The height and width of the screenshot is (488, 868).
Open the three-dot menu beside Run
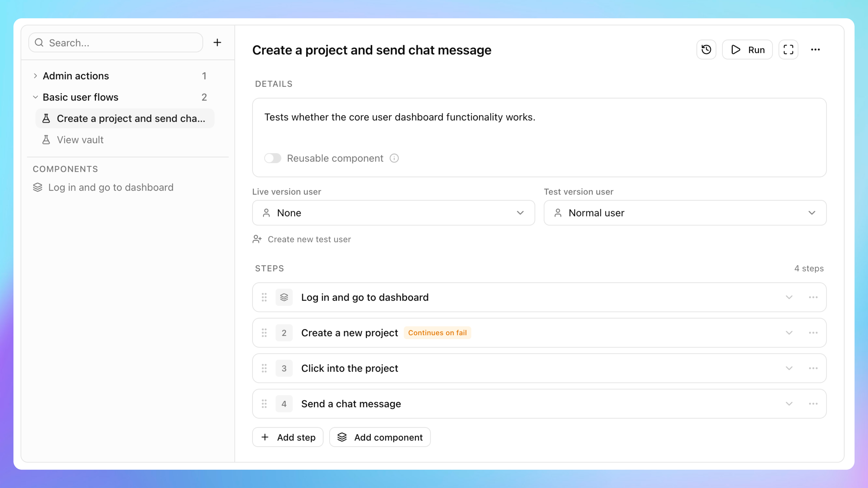click(x=815, y=50)
